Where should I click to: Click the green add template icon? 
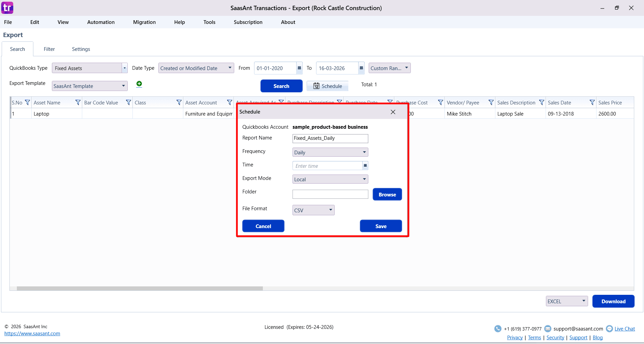139,84
